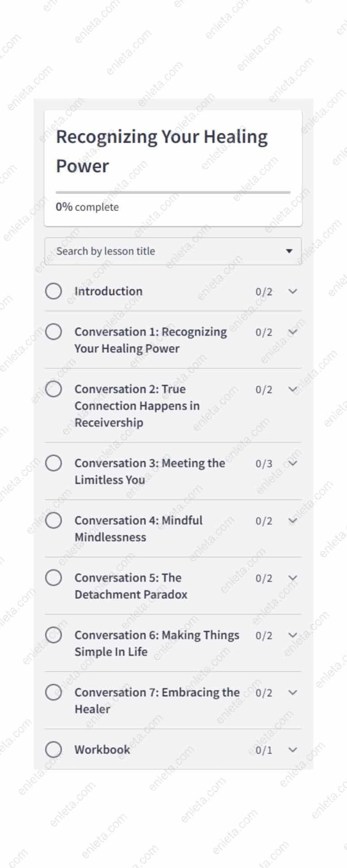Expand the Introduction section chevron

click(x=293, y=291)
